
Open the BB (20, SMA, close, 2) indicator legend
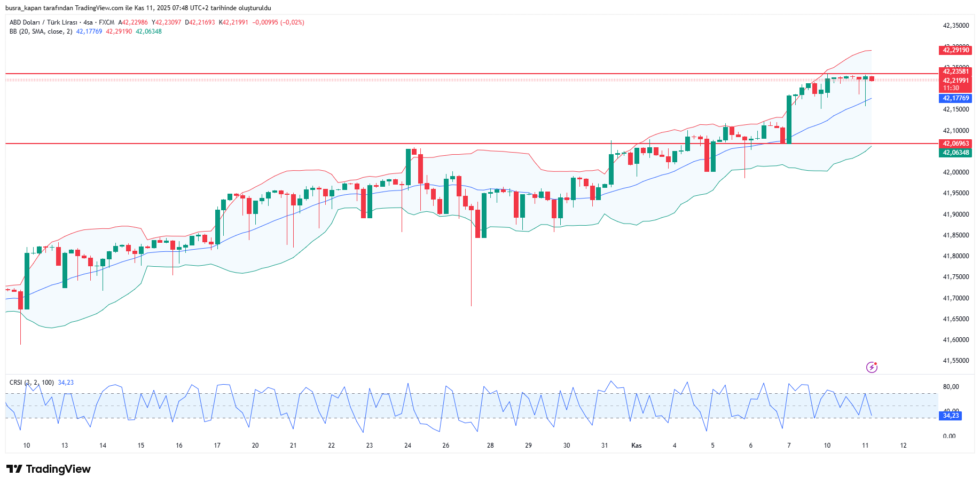point(41,31)
